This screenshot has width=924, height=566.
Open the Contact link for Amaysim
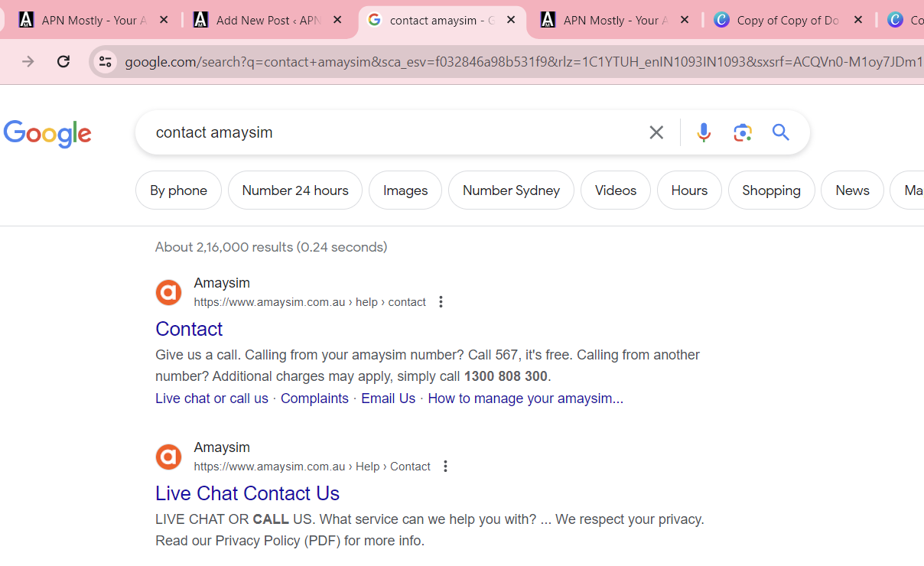189,329
